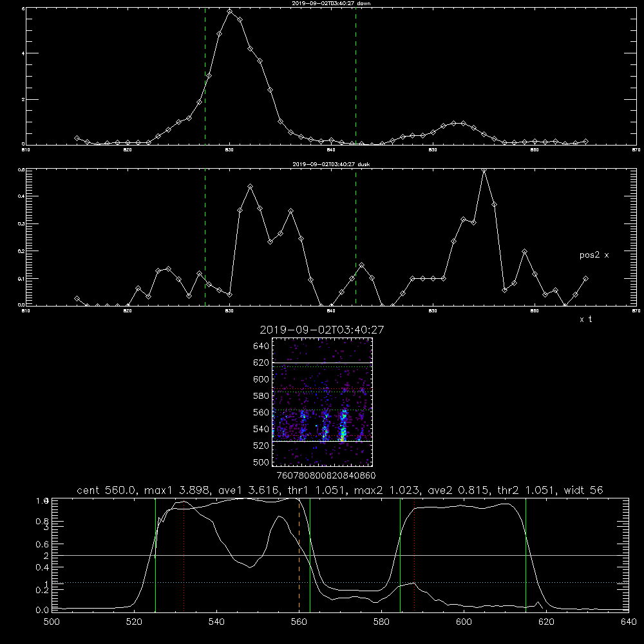The height and width of the screenshot is (644, 644).
Task: Click the solid white horizontal line in bottom plot
Action: [x=340, y=555]
